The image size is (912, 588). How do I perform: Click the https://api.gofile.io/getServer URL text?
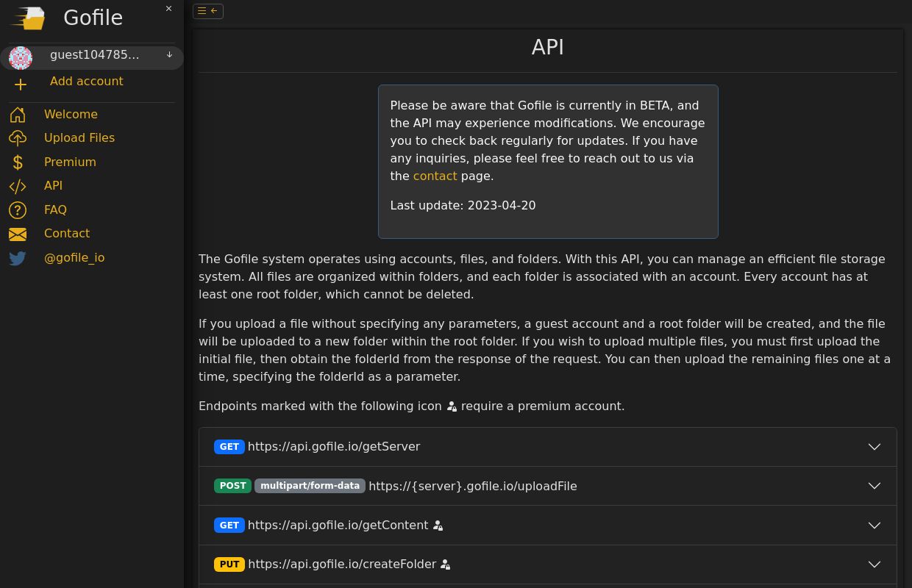(334, 447)
